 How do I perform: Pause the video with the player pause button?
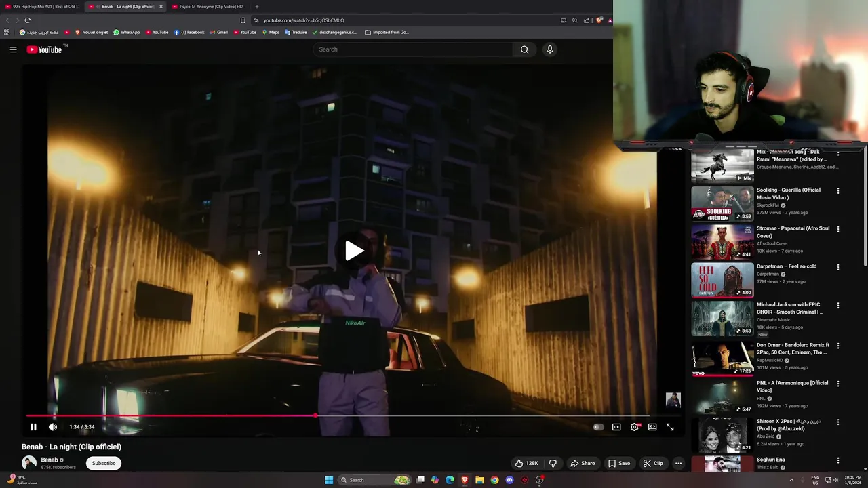(x=33, y=427)
